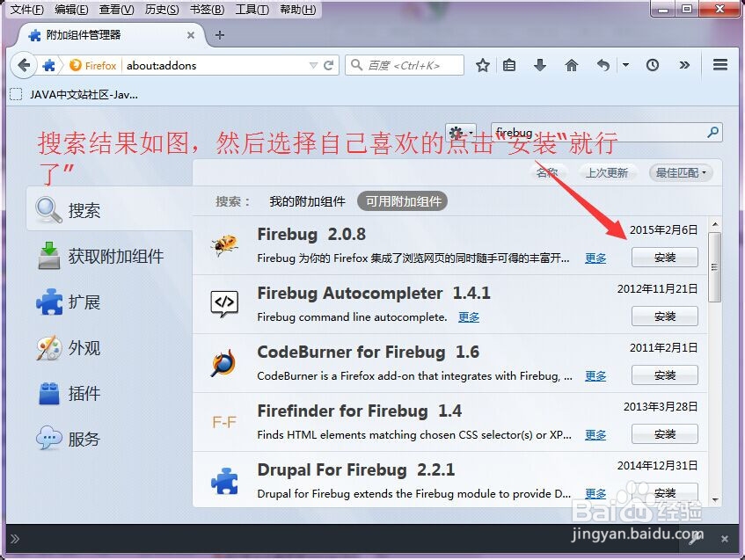
Task: Install Firebug Autocompleter 1.4.1
Action: [x=664, y=316]
